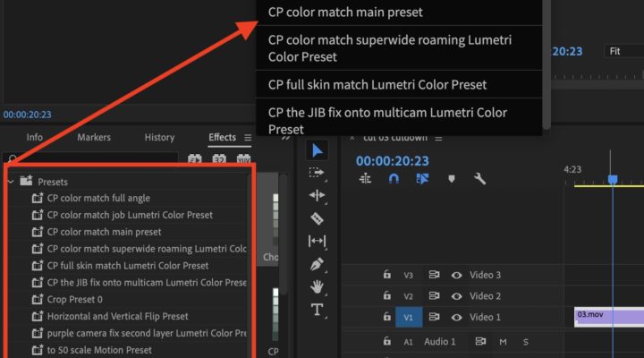The width and height of the screenshot is (644, 358).
Task: Toggle lock on Video 1 track
Action: click(x=387, y=317)
